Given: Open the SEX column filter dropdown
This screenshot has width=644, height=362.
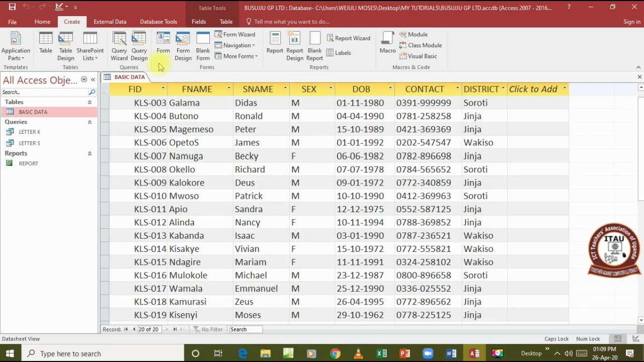Looking at the screenshot, I should (x=331, y=89).
